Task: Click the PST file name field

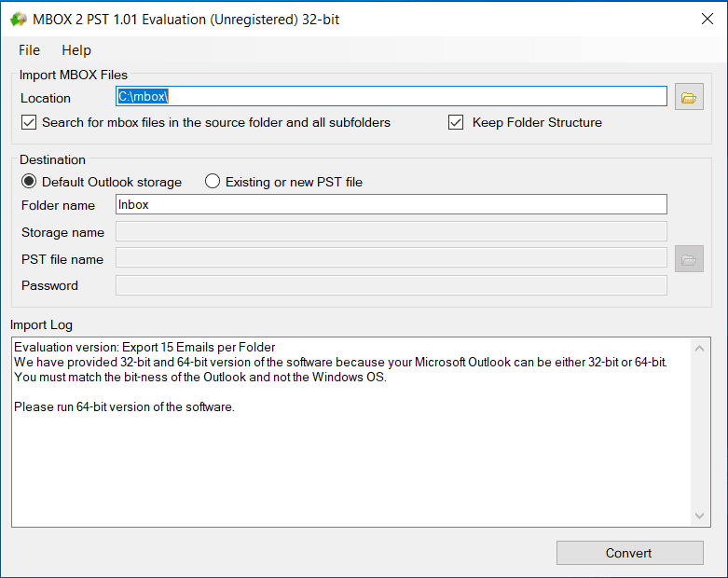Action: pos(391,258)
